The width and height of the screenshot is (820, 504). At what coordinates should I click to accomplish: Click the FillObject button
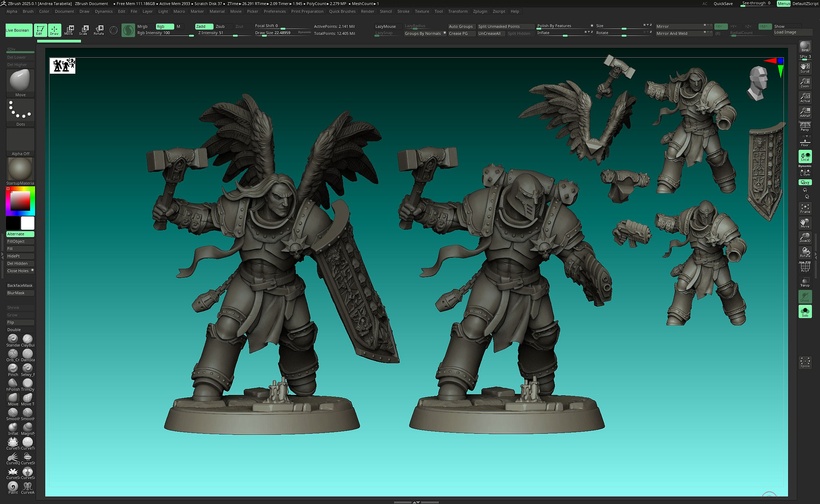point(20,242)
